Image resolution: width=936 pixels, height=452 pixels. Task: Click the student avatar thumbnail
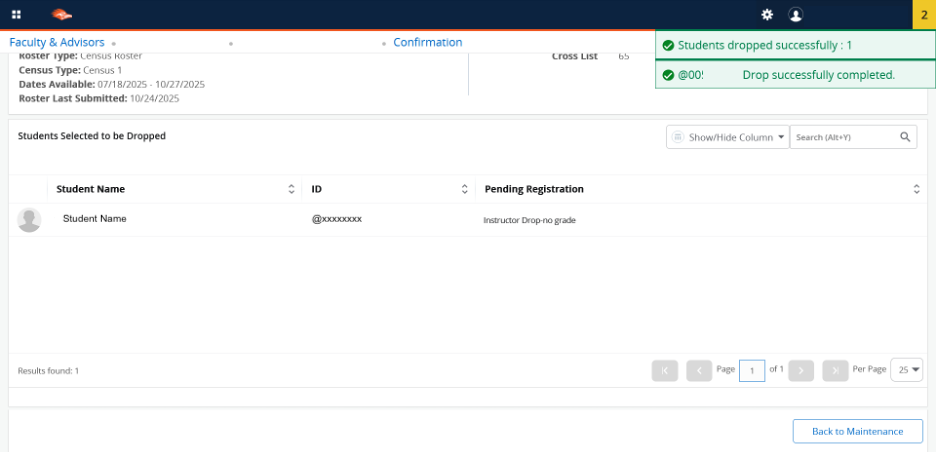(29, 220)
